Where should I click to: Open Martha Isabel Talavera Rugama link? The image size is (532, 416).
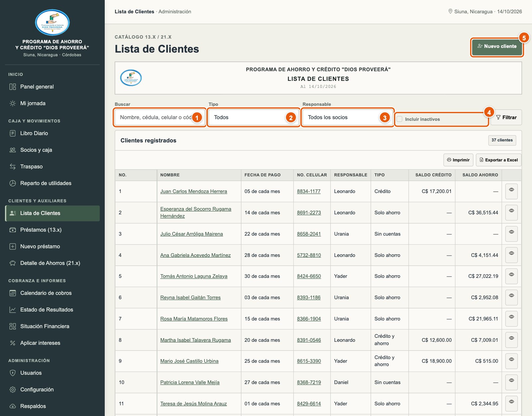(196, 340)
